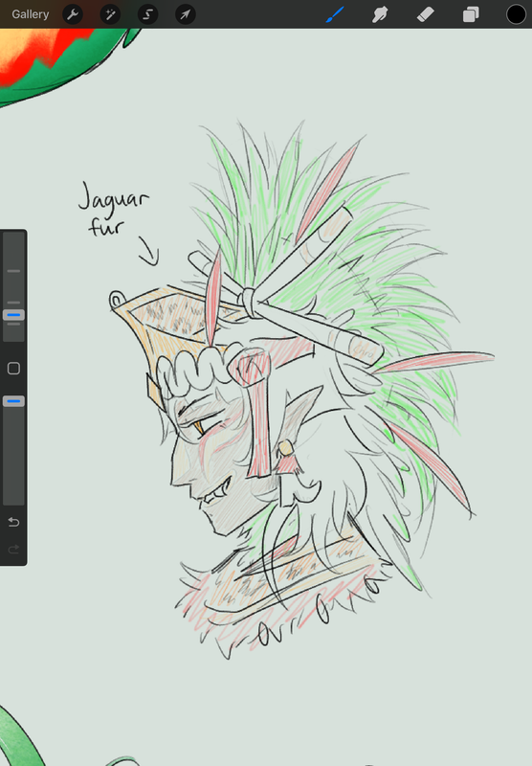Screen dimensions: 532x766
Task: Open the Adjustments magic wand menu
Action: pos(110,14)
